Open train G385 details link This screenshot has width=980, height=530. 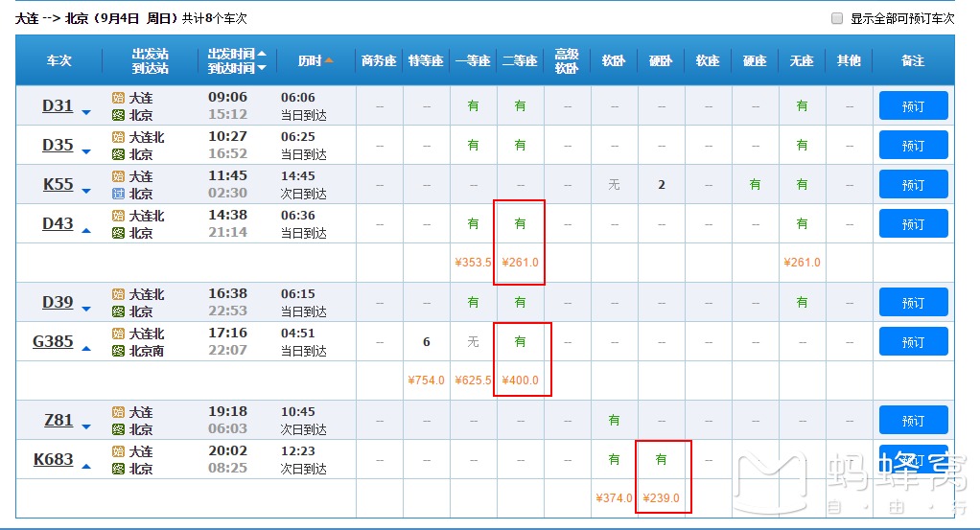tap(53, 342)
